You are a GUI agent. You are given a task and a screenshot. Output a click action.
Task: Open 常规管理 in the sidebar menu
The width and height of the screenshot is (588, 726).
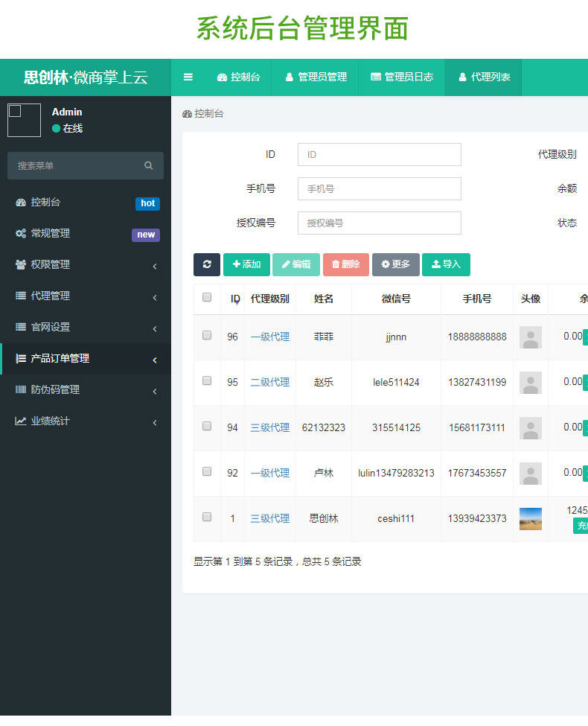click(x=86, y=233)
